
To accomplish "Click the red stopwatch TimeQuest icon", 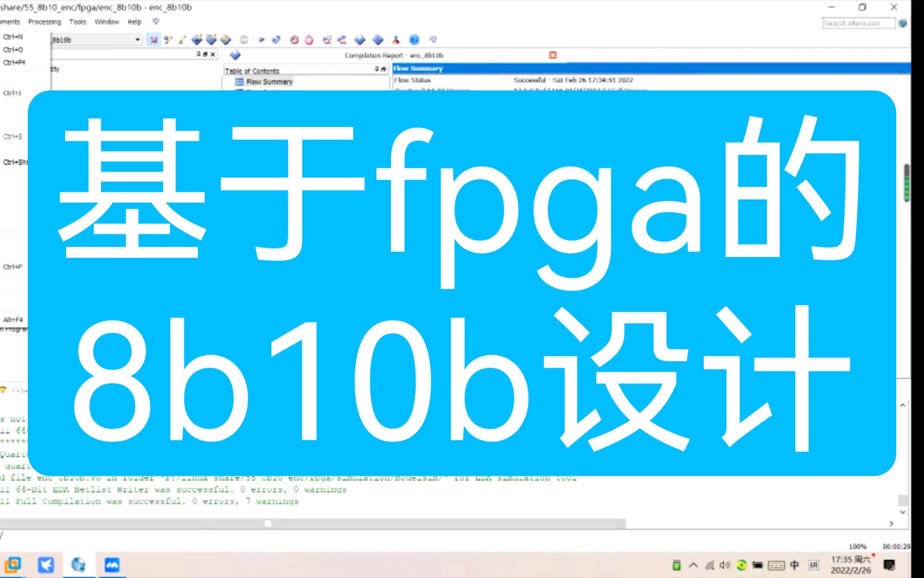I will pyautogui.click(x=309, y=40).
